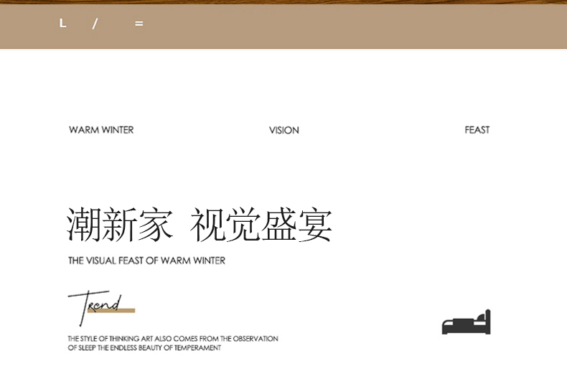567x392 pixels.
Task: Select the VISION heading label
Action: (x=284, y=131)
